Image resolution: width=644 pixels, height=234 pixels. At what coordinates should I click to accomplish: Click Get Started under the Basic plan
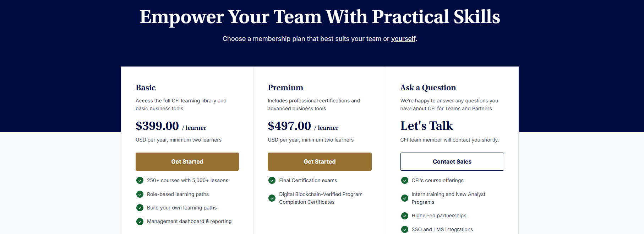[x=187, y=161]
